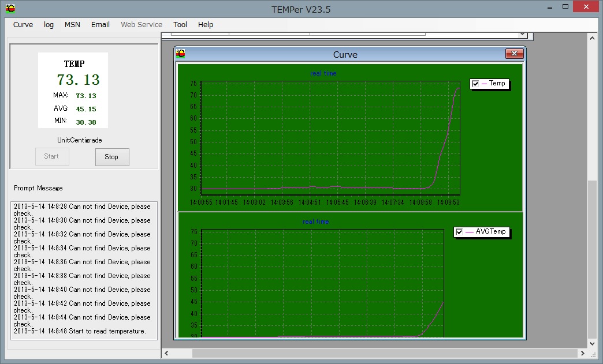Screen dimensions: 603x364
Task: Click the horizontal scrollbar right arrow
Action: pos(582,353)
